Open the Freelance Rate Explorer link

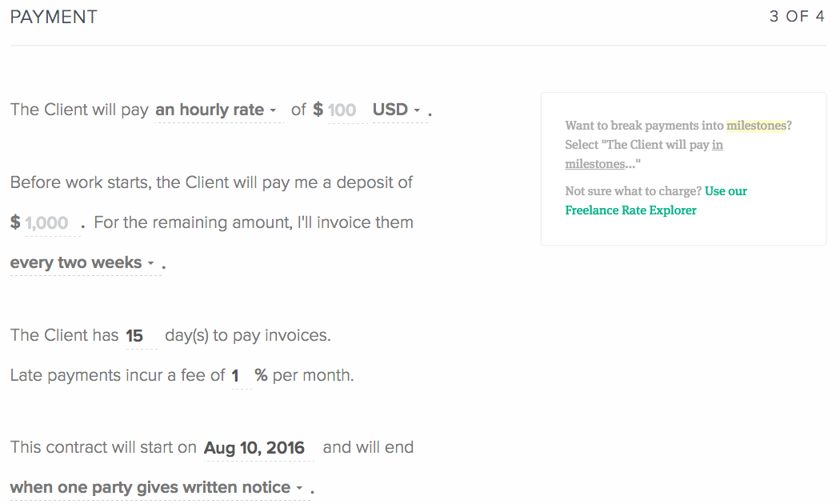click(x=630, y=210)
